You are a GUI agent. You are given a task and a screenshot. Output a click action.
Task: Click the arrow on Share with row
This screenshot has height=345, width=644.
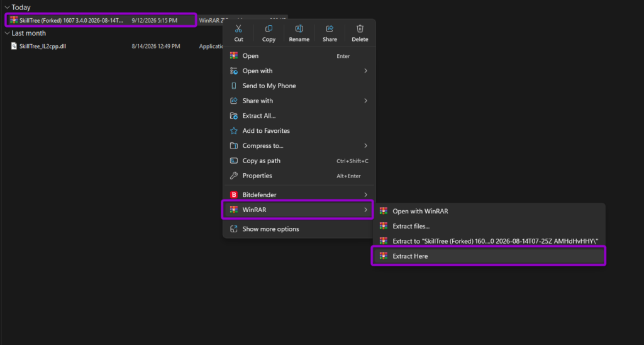tap(365, 101)
